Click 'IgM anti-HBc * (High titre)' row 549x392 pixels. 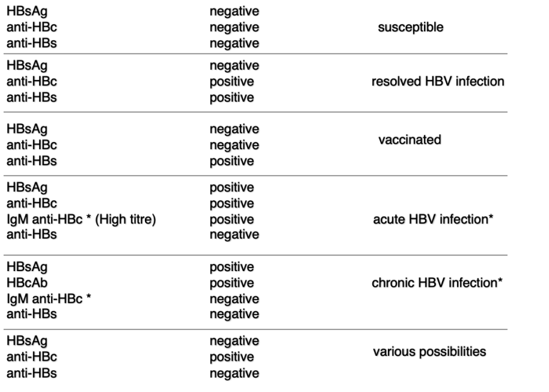81,219
